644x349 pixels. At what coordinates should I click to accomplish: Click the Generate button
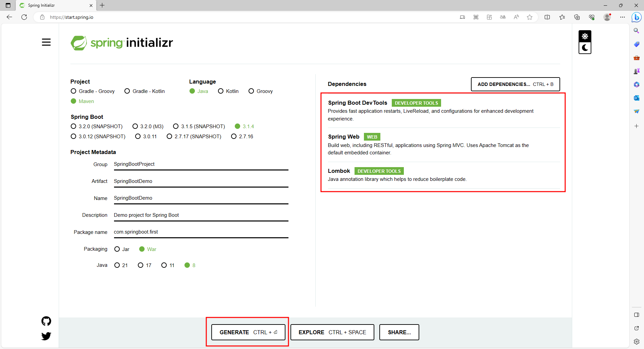tap(248, 332)
